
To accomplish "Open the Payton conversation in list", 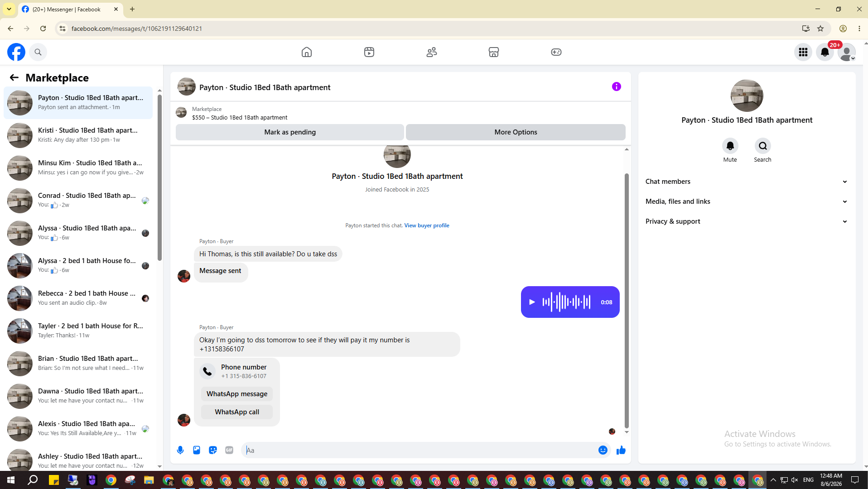I will pos(78,103).
